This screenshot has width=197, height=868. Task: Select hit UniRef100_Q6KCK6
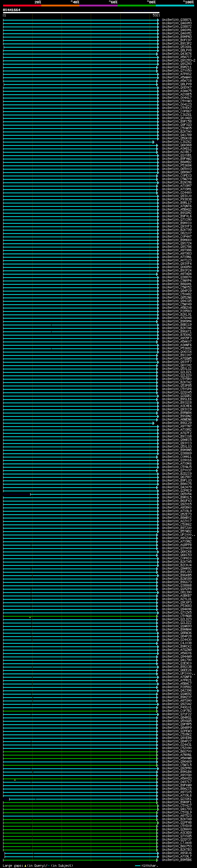[x=176, y=551]
